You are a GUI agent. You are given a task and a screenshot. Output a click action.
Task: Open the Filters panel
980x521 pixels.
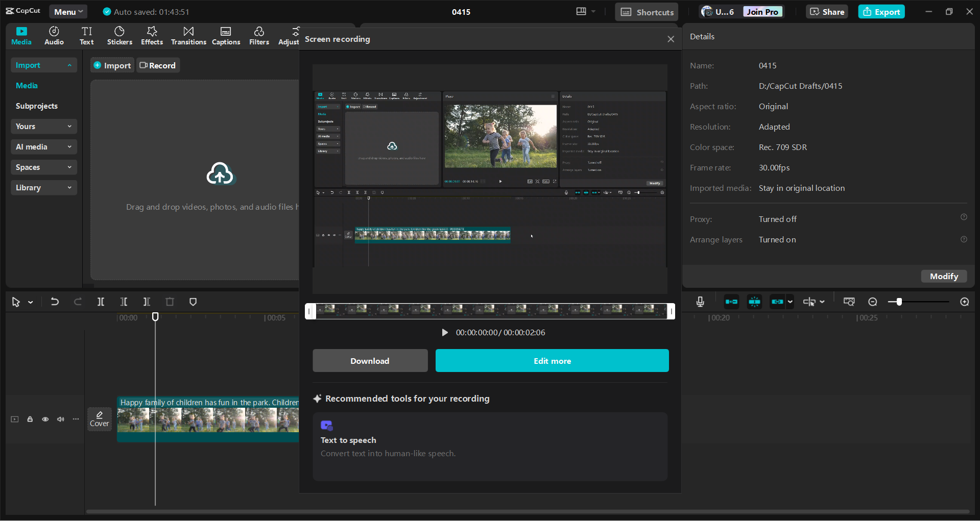pos(259,36)
